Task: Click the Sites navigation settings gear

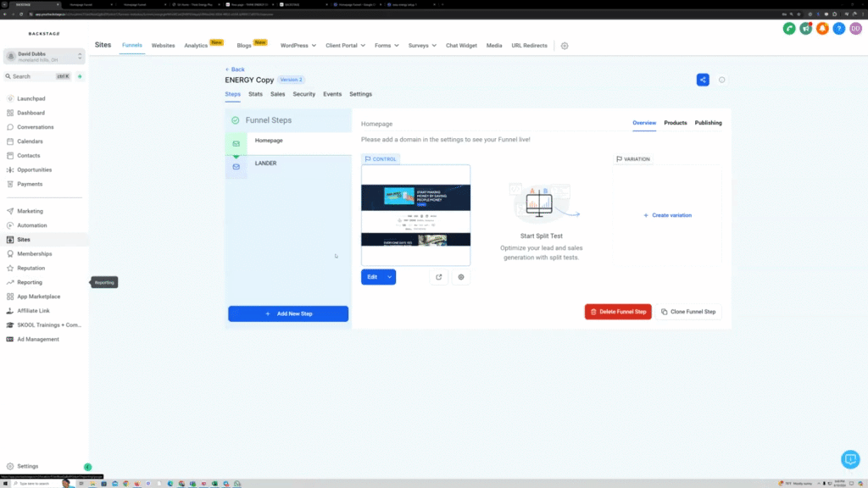Action: pos(565,46)
